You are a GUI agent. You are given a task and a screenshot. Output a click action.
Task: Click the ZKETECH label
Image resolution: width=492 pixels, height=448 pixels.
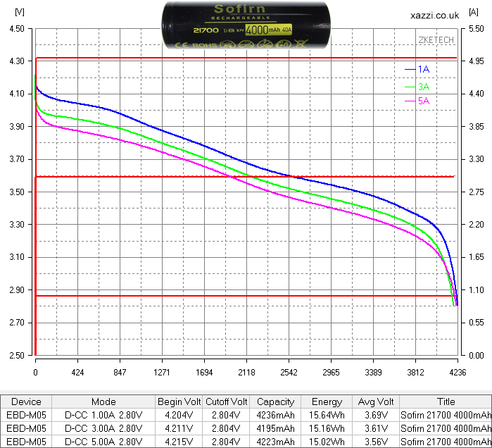point(436,40)
